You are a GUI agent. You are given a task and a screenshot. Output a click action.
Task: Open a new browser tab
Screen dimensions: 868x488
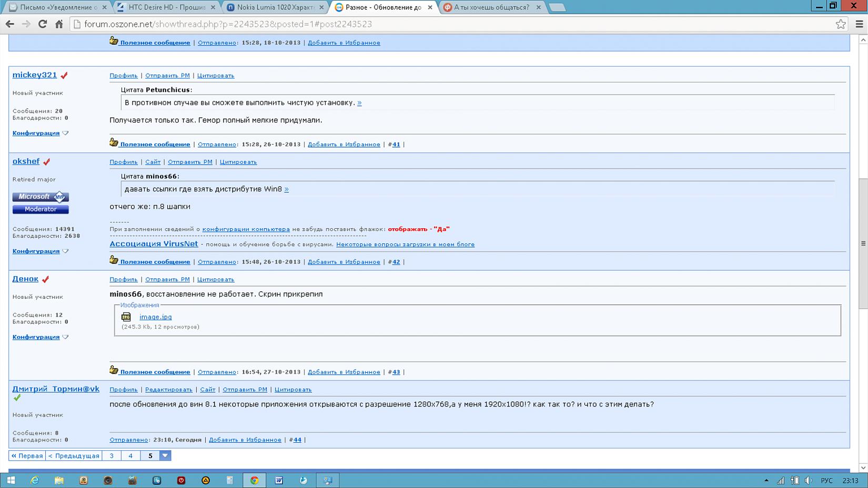click(557, 7)
